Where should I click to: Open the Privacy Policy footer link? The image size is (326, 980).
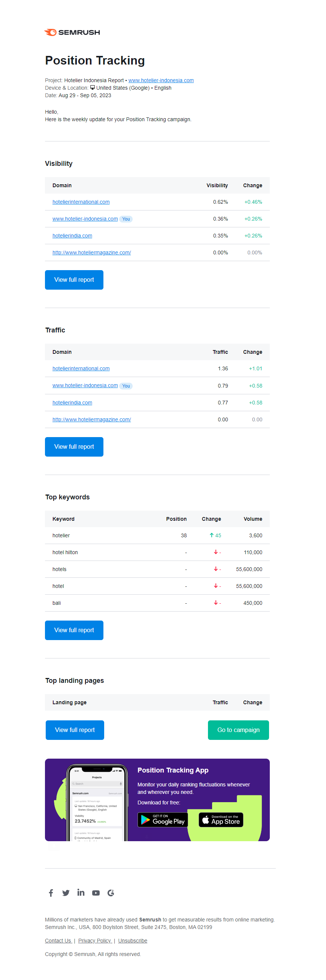[x=95, y=941]
